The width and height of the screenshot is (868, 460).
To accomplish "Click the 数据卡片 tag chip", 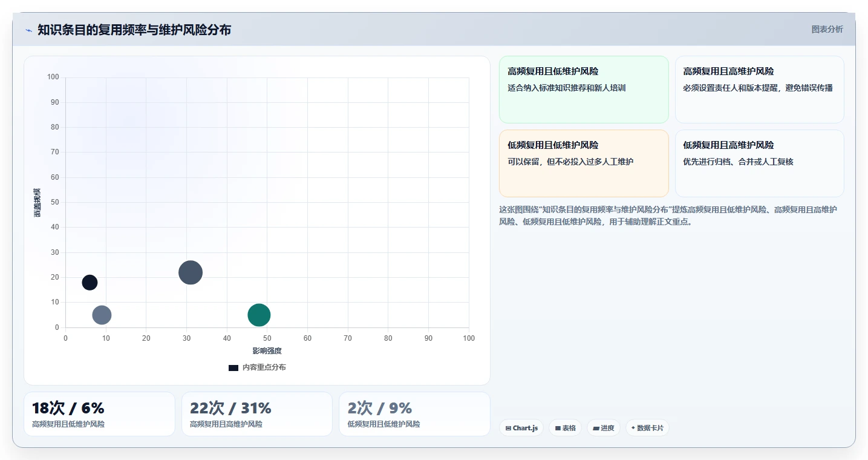I will (647, 428).
